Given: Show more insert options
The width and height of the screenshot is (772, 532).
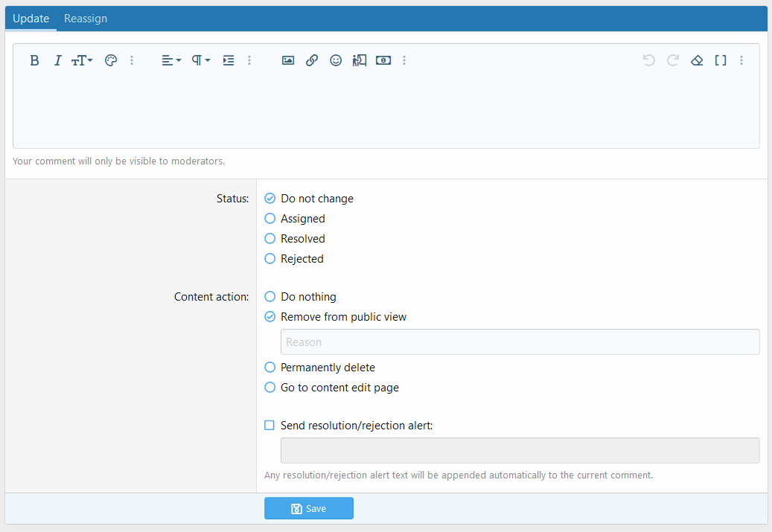Looking at the screenshot, I should pyautogui.click(x=404, y=60).
